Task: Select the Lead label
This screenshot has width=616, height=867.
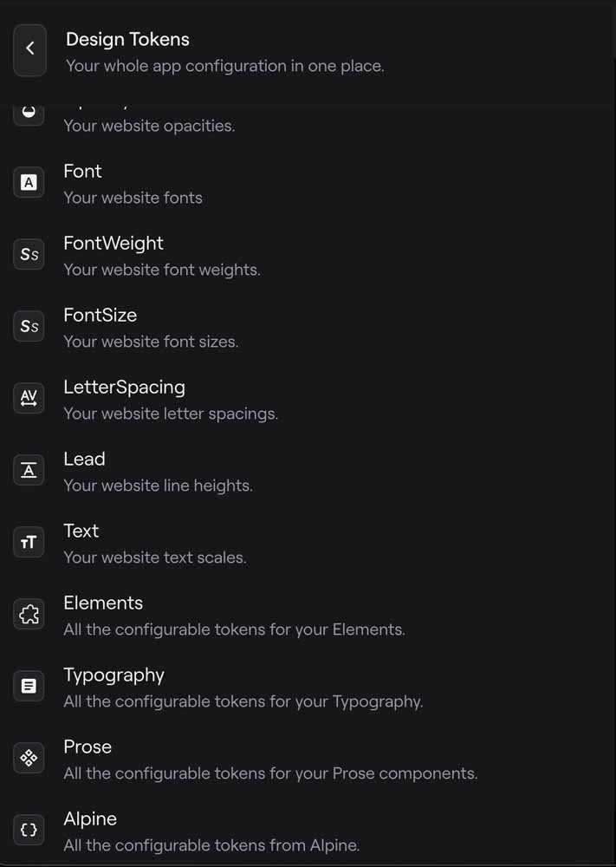Action: coord(84,460)
